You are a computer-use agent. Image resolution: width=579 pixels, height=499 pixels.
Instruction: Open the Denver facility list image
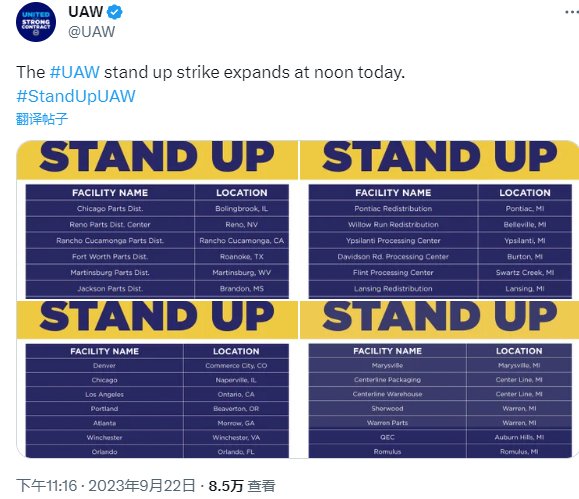(157, 380)
